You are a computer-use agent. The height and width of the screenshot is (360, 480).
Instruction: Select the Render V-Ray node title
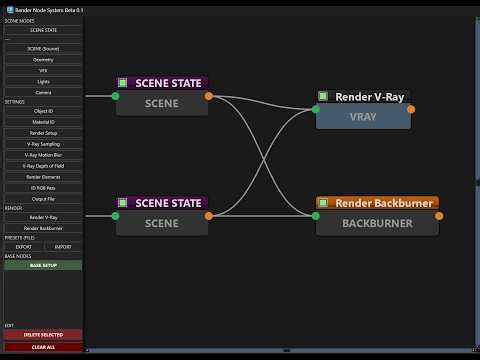click(369, 97)
